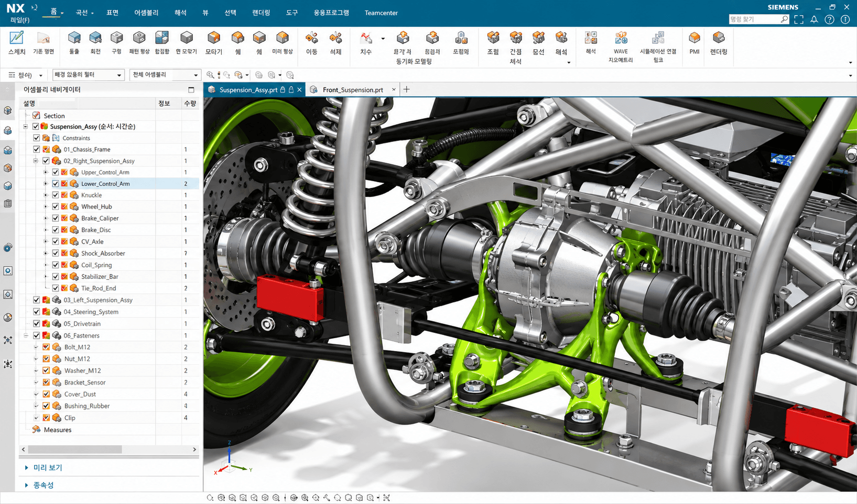857x504 pixels.
Task: Click the 합집합 unite tool
Action: click(x=162, y=42)
